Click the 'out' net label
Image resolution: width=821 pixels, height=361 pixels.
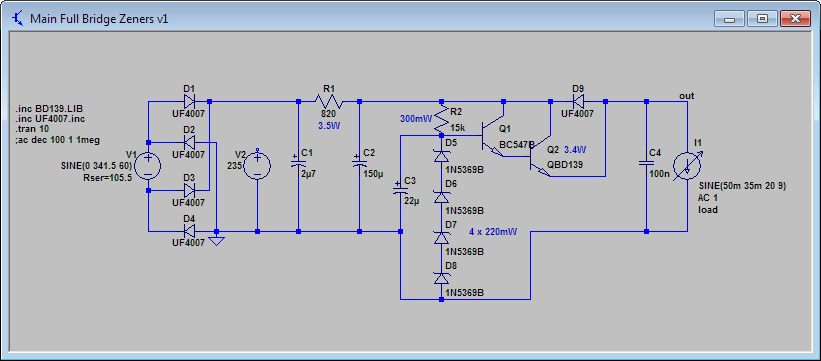pos(686,96)
